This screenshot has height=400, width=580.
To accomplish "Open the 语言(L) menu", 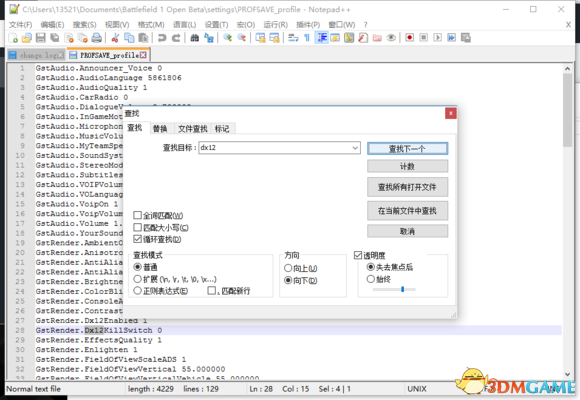I will point(184,25).
